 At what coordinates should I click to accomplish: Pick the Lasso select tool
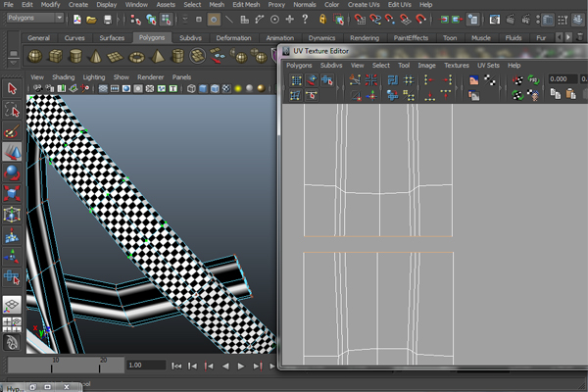(x=12, y=110)
